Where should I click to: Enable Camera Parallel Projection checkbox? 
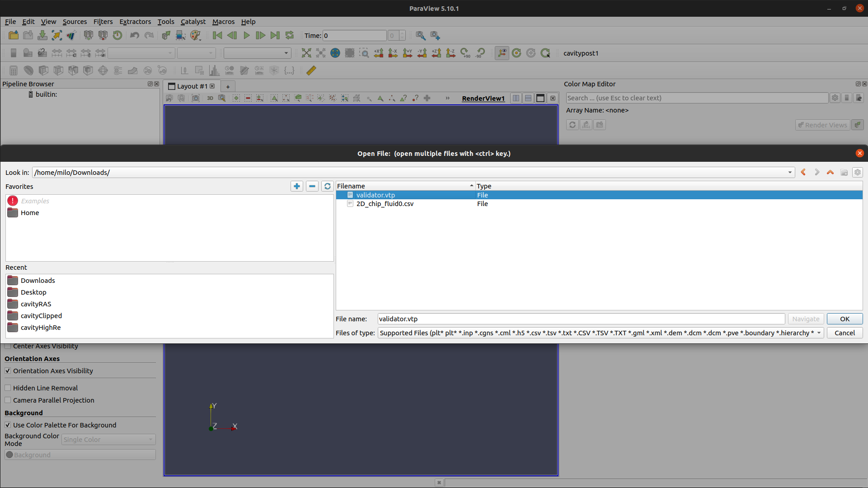(8, 400)
